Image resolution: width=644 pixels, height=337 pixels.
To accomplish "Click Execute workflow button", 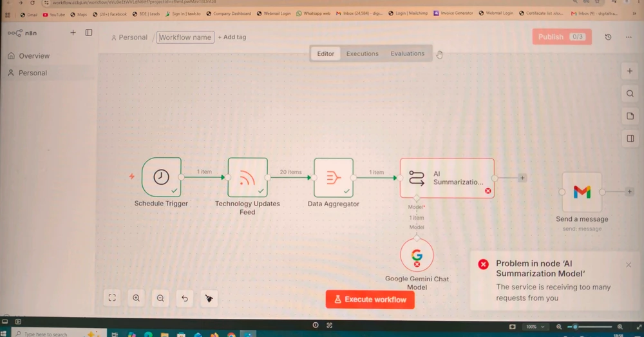I will point(370,300).
